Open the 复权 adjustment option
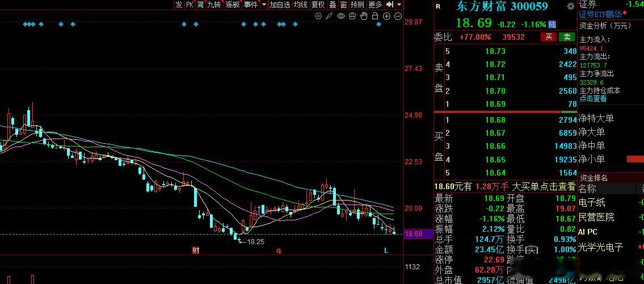Viewport: 644px width, 284px height. coord(318,5)
